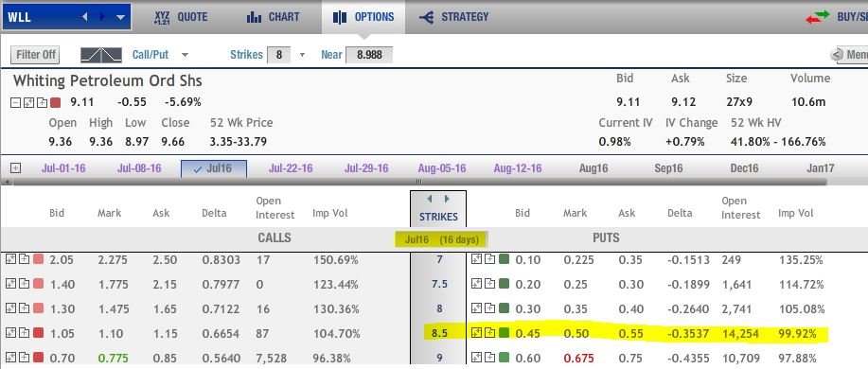Viewport: 868px width, 369px height.
Task: Shift strikes left using STRIKES header arrow
Action: [429, 199]
